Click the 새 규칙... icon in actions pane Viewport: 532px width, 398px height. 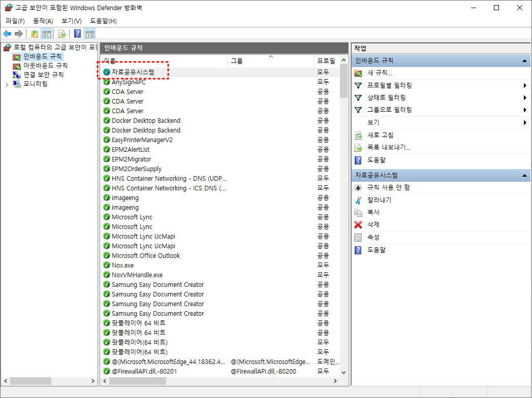(x=358, y=73)
